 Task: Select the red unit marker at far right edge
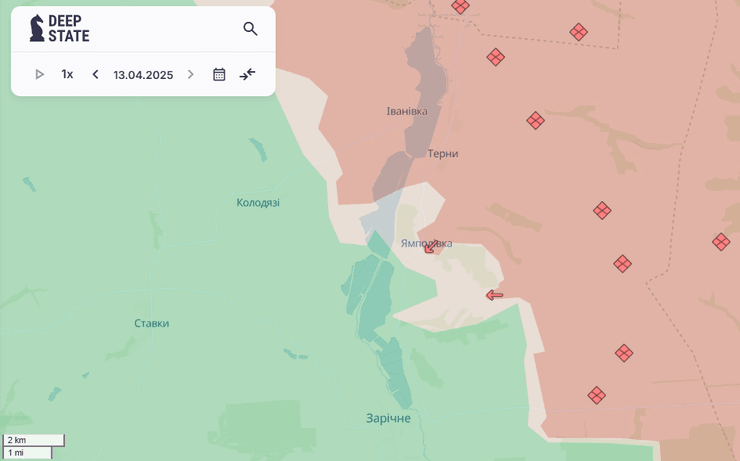(721, 242)
